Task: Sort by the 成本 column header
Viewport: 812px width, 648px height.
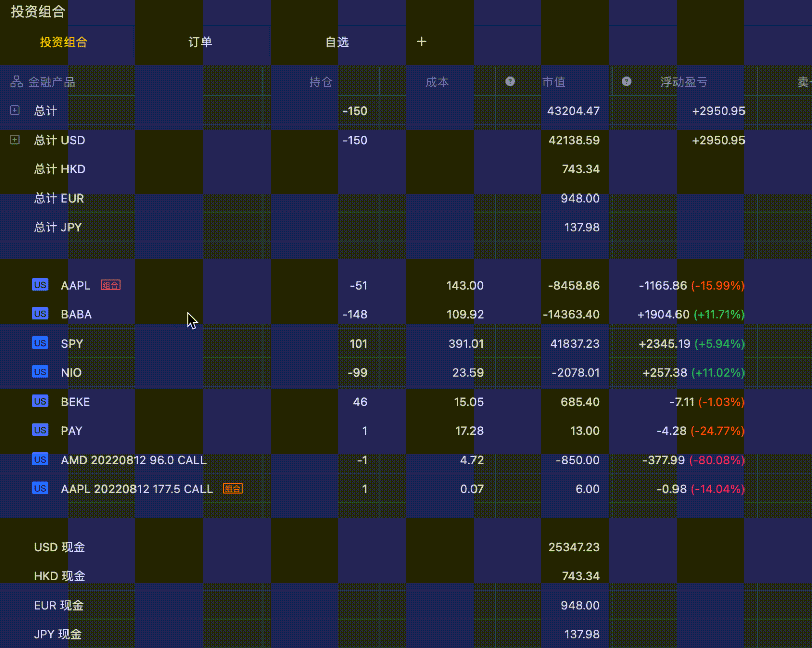Action: click(x=437, y=82)
